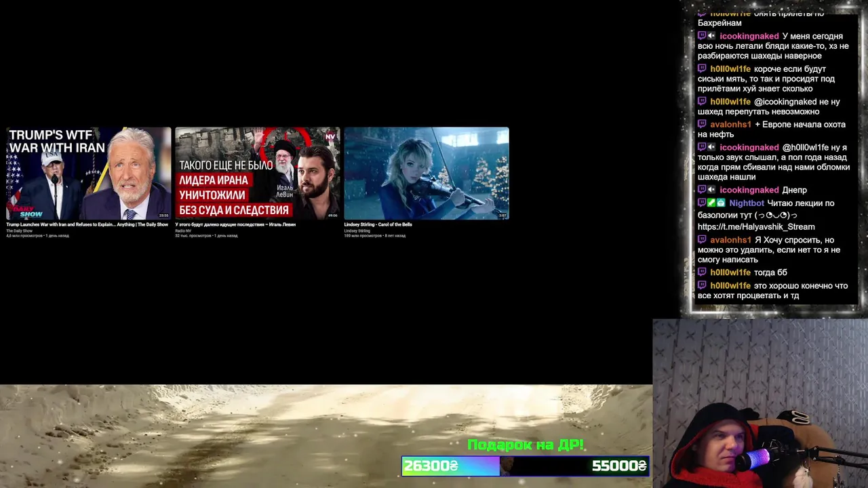Click the 'Днепр' chat message text
Image resolution: width=868 pixels, height=488 pixels.
(x=794, y=190)
